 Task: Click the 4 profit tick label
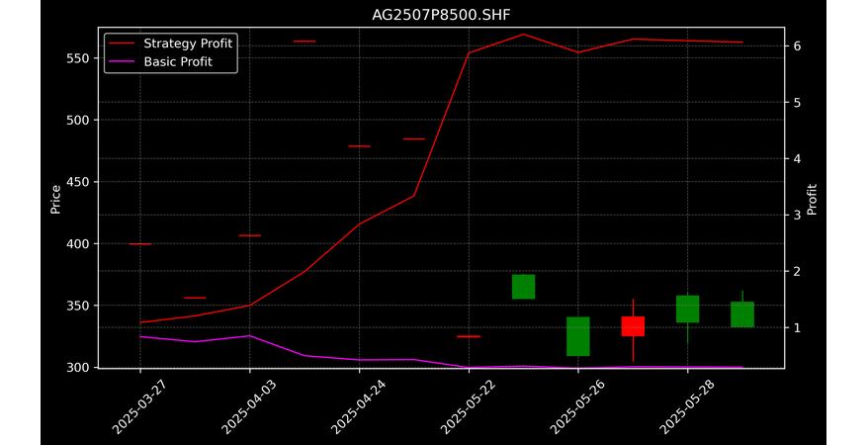[797, 159]
